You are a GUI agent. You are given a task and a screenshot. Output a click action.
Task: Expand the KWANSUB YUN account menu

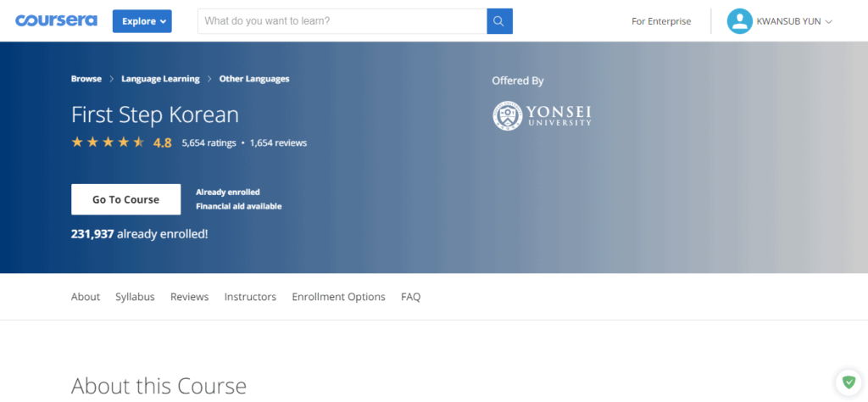pos(793,21)
